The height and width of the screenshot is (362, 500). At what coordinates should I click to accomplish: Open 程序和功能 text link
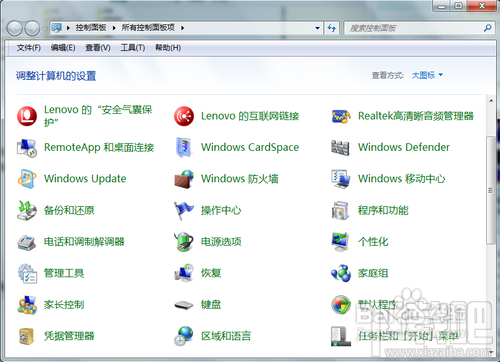pyautogui.click(x=383, y=210)
